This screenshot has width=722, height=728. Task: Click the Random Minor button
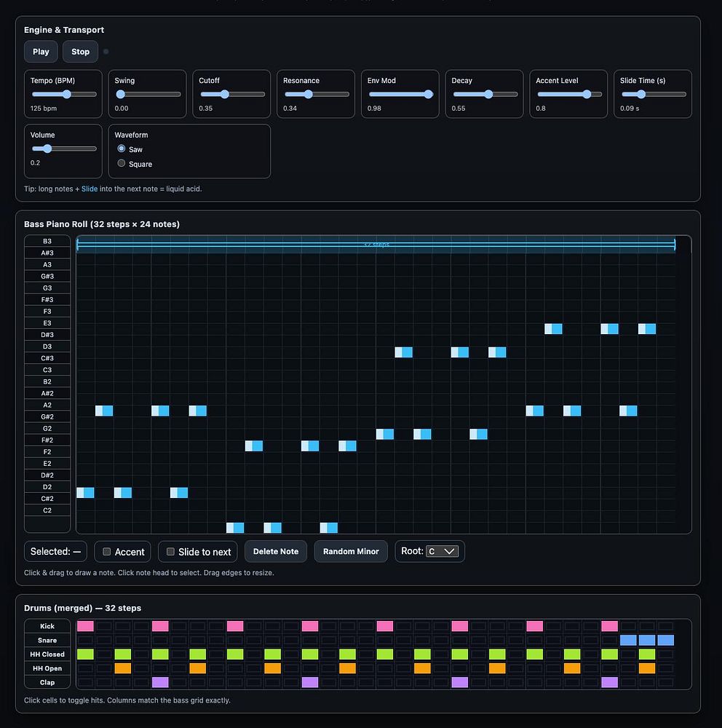[351, 551]
